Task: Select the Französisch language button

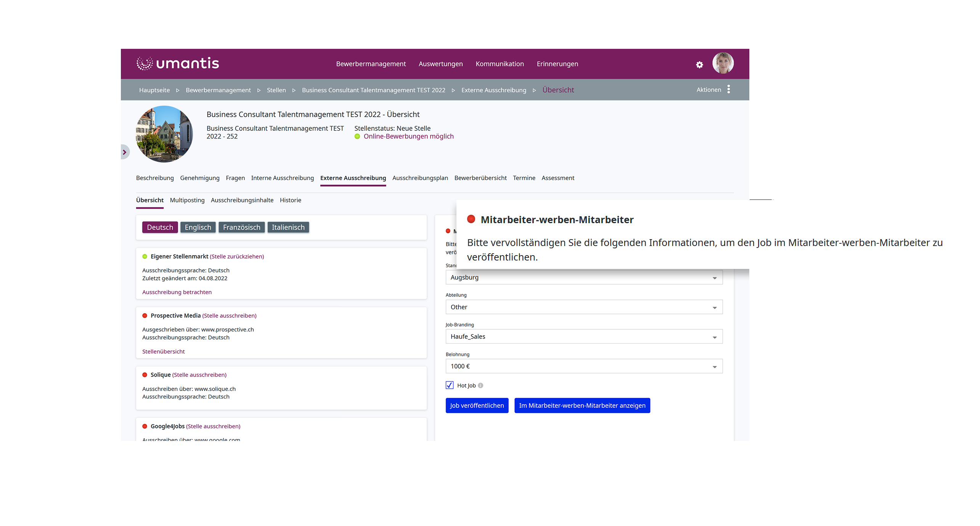Action: (241, 227)
